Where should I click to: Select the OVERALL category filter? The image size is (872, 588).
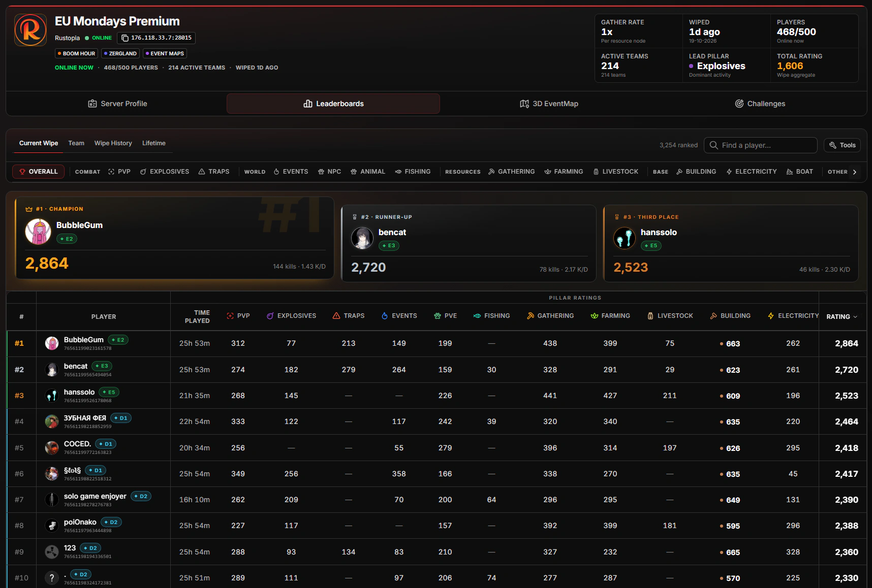[x=39, y=172]
